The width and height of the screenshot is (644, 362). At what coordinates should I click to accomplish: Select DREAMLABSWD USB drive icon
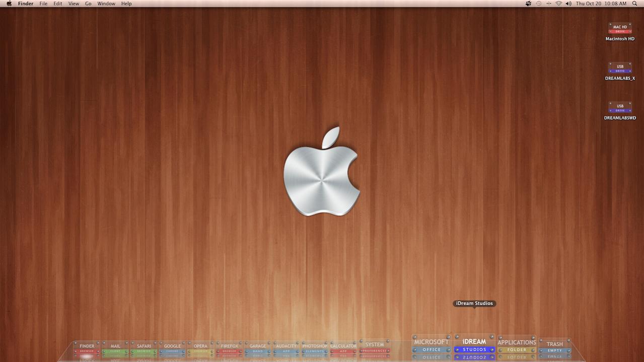(620, 111)
